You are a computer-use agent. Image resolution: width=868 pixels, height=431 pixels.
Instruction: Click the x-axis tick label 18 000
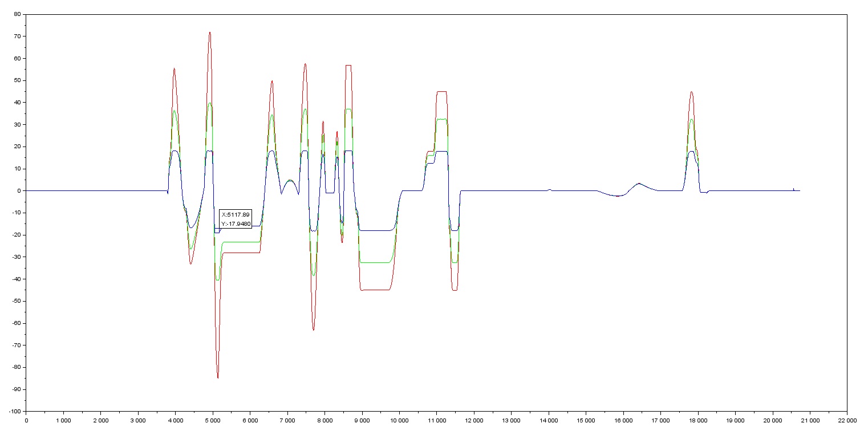698,420
